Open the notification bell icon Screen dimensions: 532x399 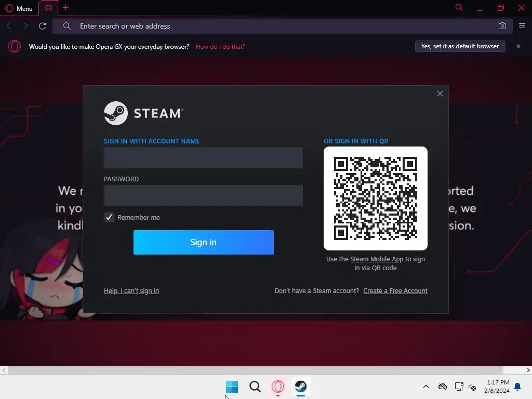517,387
